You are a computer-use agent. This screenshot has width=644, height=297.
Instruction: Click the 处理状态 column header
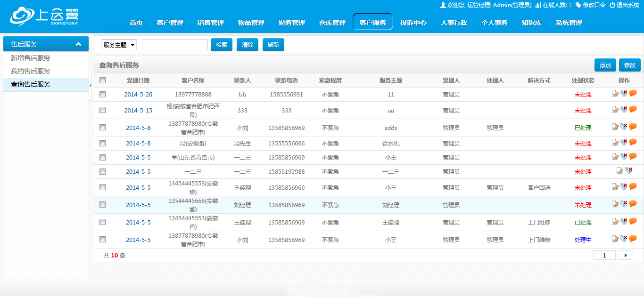(583, 80)
